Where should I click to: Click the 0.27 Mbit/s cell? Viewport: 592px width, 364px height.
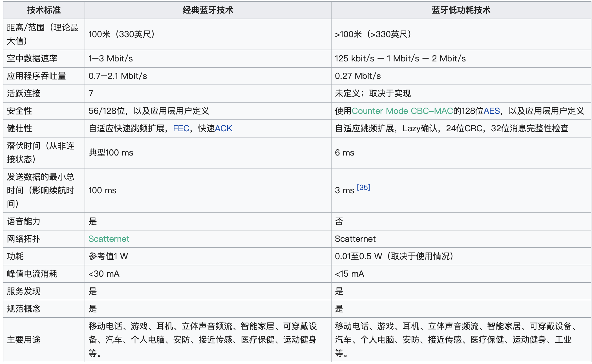pos(357,76)
